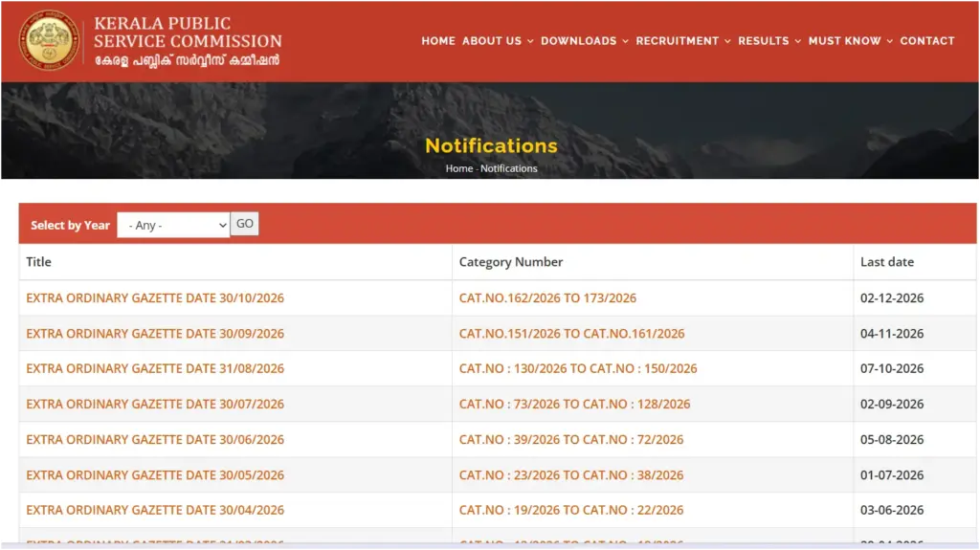The image size is (980, 550).
Task: Click the chevron beside Downloads
Action: 625,41
